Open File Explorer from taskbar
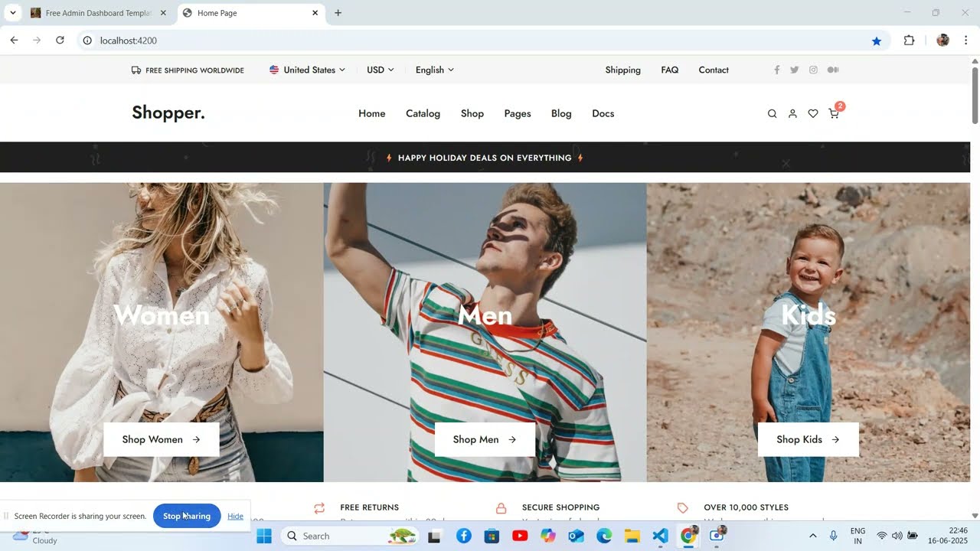This screenshot has height=551, width=980. coord(632,536)
